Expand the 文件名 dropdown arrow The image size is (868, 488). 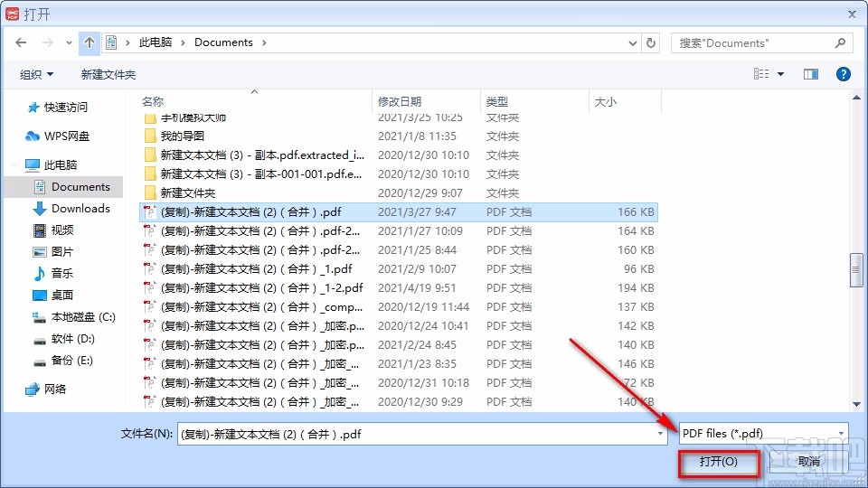tap(660, 435)
